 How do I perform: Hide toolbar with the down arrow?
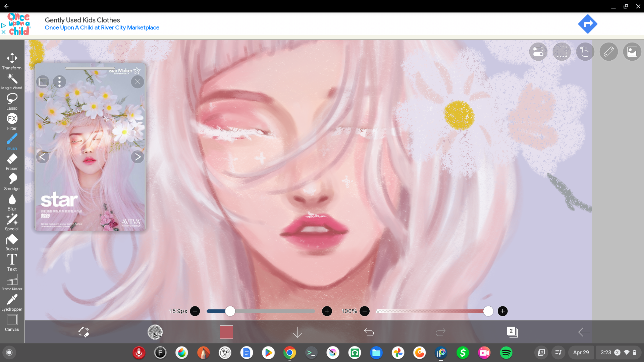click(298, 332)
